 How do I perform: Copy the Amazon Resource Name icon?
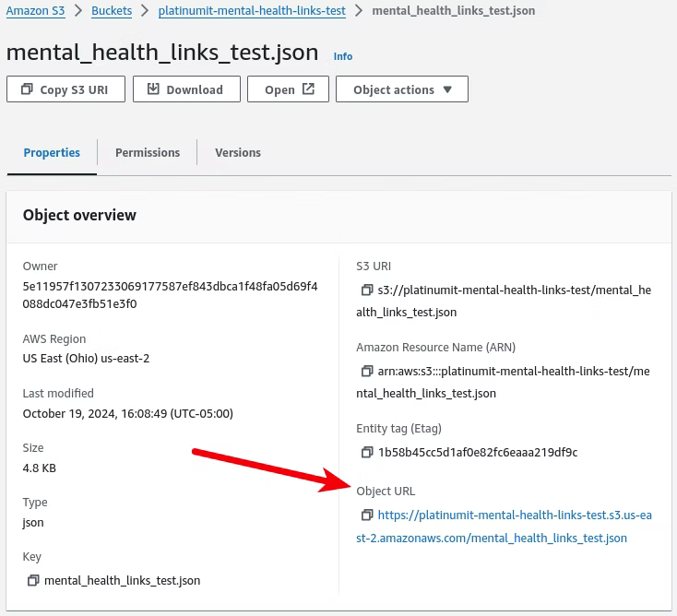click(x=366, y=371)
